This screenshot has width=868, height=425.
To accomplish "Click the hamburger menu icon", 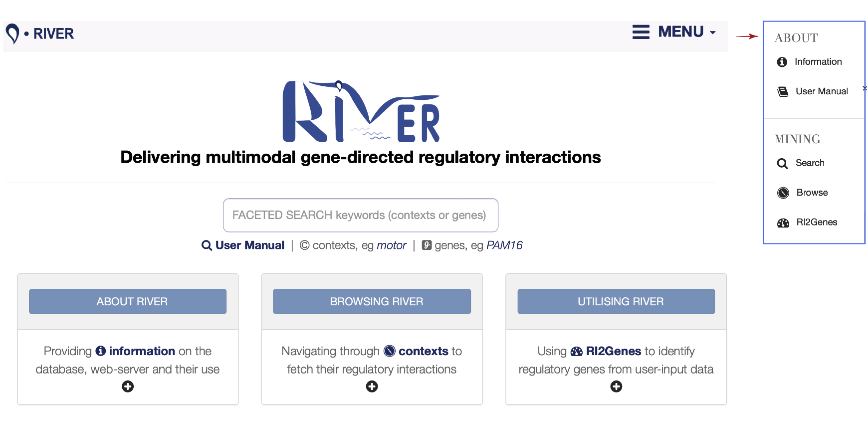I will tap(641, 32).
